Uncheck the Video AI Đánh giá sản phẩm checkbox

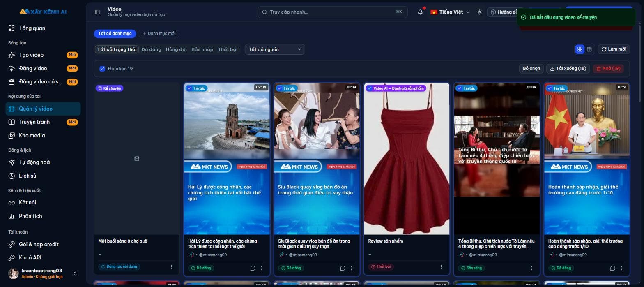point(369,88)
